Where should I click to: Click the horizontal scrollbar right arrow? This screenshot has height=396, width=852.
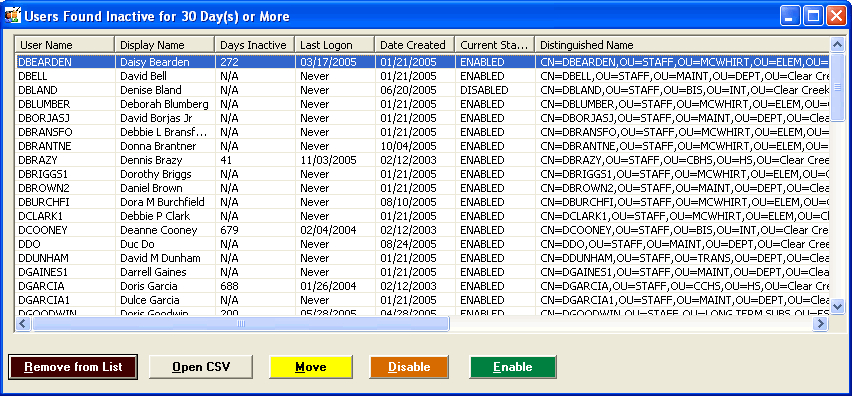(x=820, y=324)
